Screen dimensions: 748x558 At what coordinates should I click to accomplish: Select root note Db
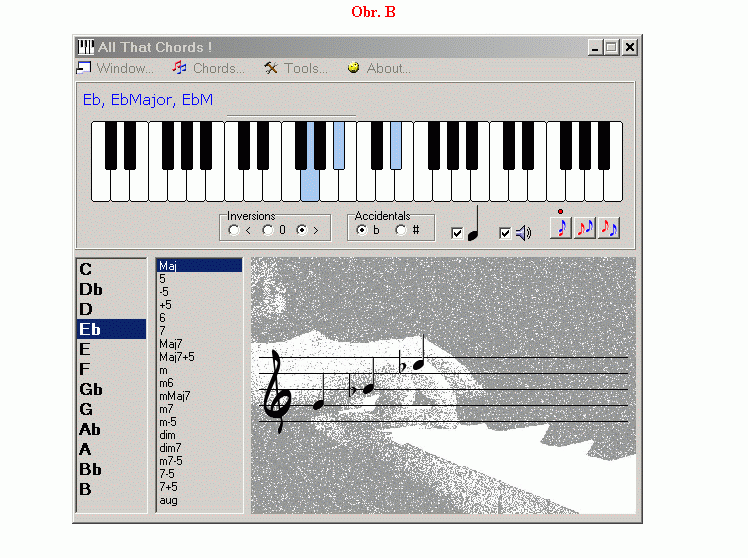[x=112, y=289]
